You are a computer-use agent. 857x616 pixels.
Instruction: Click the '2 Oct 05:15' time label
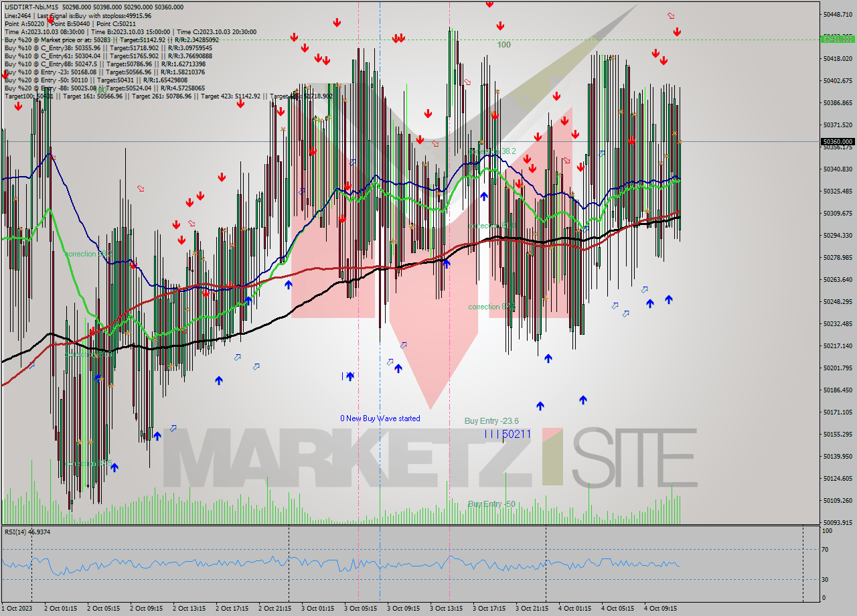coord(103,609)
